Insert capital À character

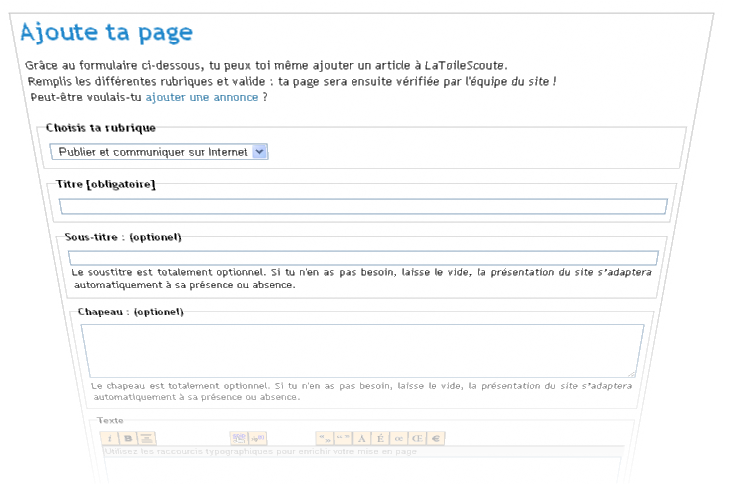point(362,438)
